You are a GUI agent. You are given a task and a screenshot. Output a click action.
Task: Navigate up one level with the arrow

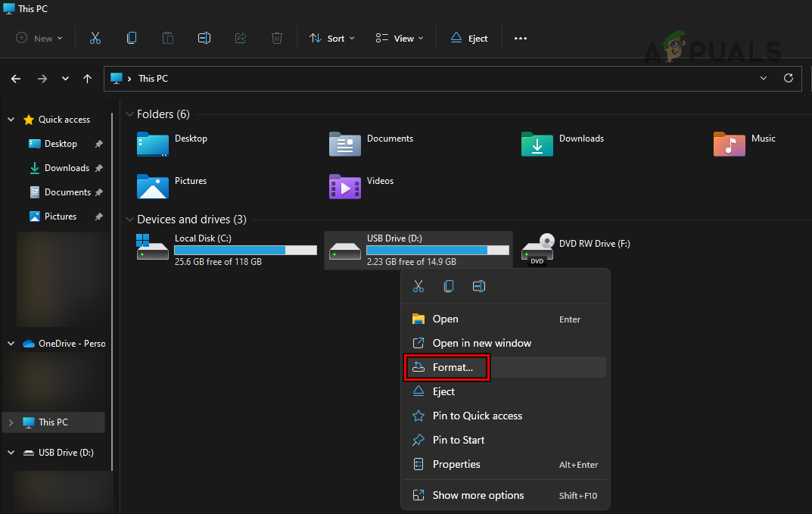click(x=87, y=78)
